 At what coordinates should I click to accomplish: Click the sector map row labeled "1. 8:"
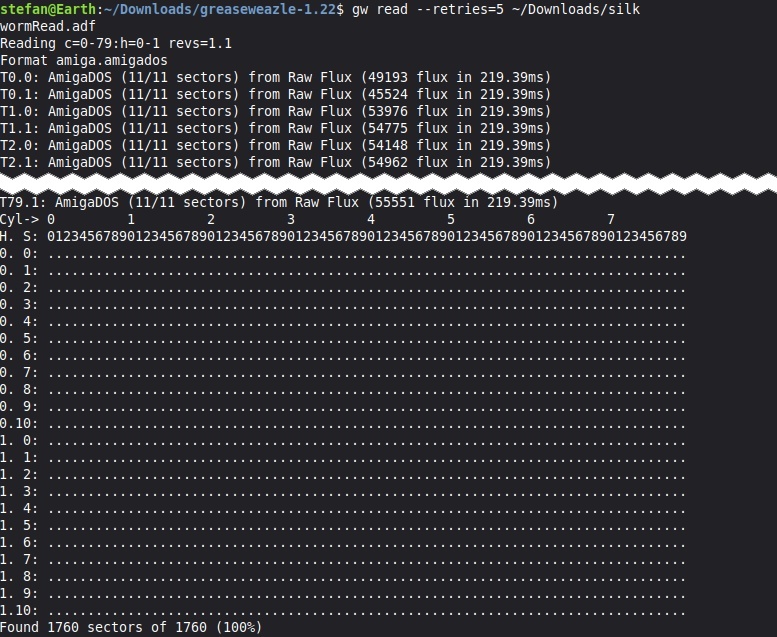point(343,577)
